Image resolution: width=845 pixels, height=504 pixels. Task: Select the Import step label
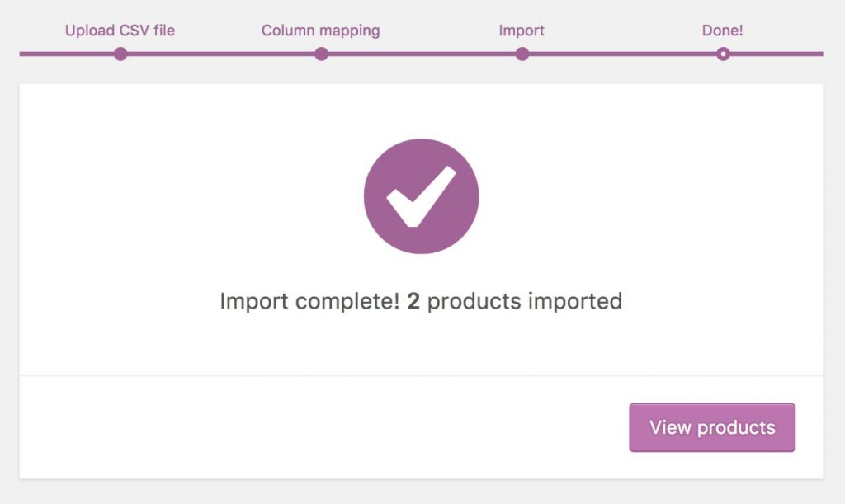pyautogui.click(x=522, y=31)
